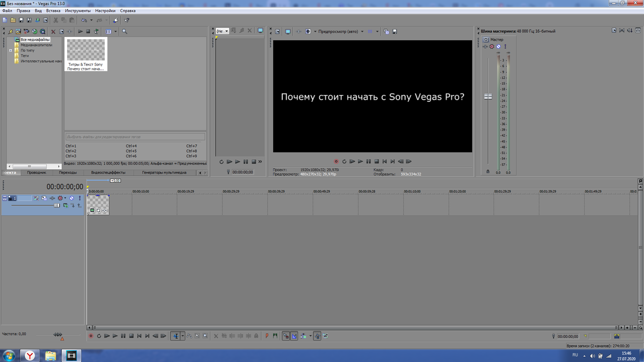Open the 'Инструменты' menu
644x362 pixels.
78,11
